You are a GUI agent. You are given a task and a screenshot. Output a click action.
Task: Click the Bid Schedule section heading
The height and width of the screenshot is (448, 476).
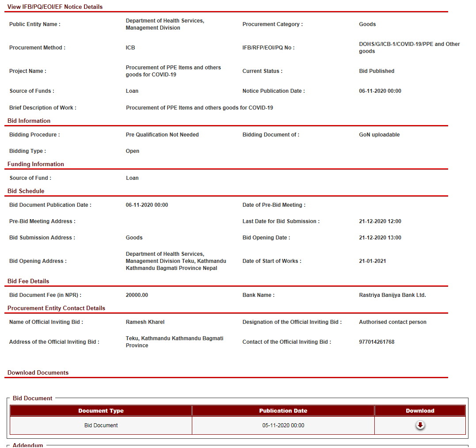(26, 191)
